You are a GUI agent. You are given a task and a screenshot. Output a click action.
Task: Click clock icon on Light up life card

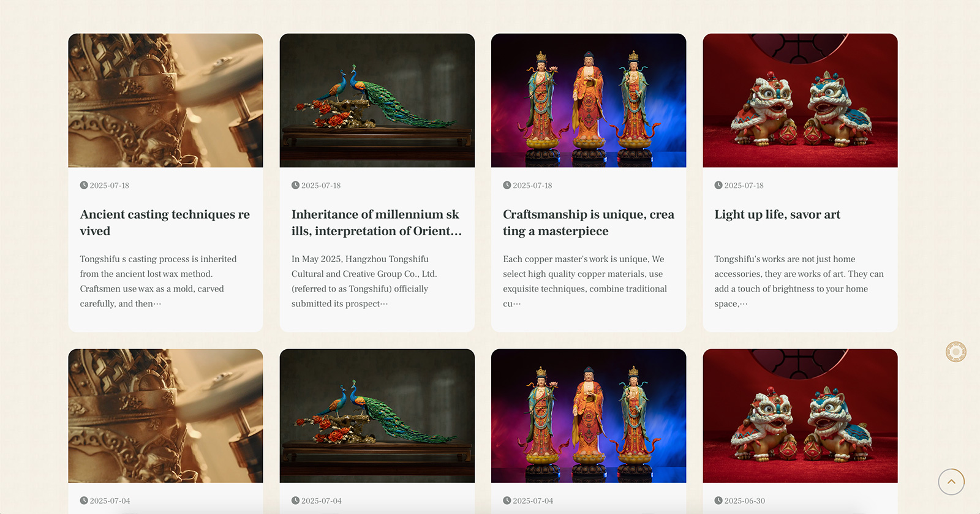718,185
